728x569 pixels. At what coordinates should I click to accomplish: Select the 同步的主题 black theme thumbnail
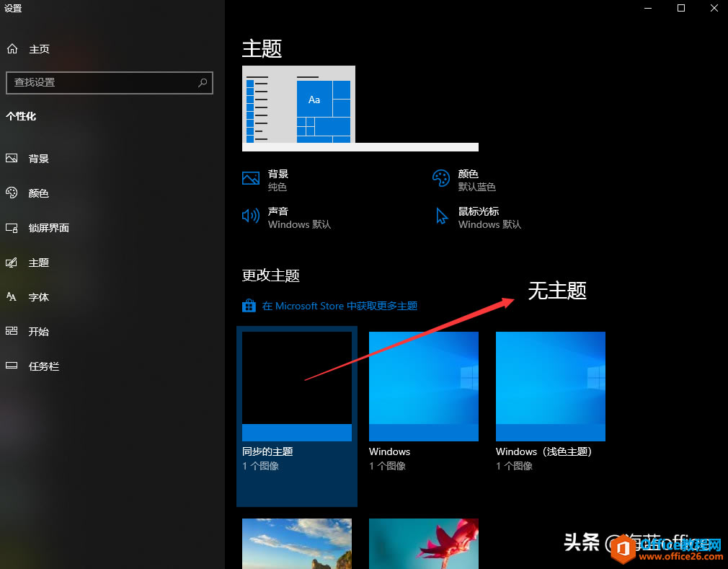[x=297, y=386]
